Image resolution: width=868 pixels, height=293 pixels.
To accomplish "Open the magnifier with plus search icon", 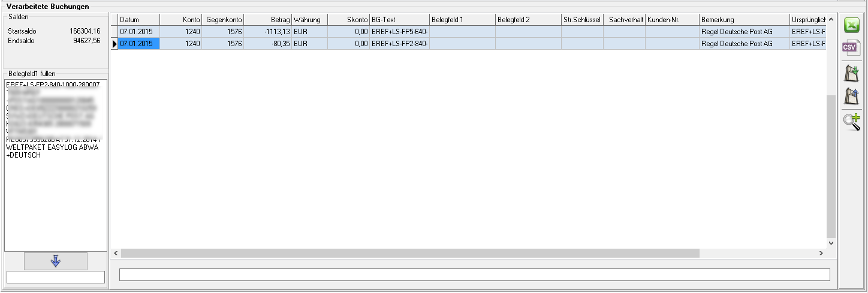I will coord(852,122).
